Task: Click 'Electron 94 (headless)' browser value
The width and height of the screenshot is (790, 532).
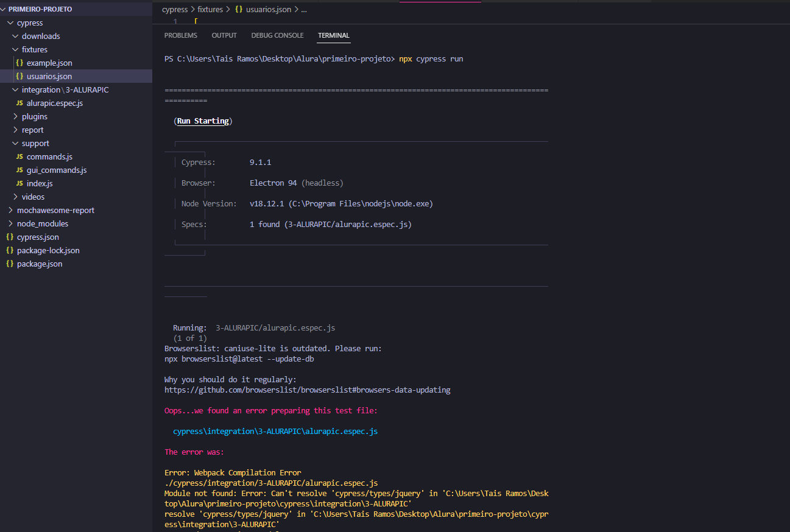Action: point(297,183)
